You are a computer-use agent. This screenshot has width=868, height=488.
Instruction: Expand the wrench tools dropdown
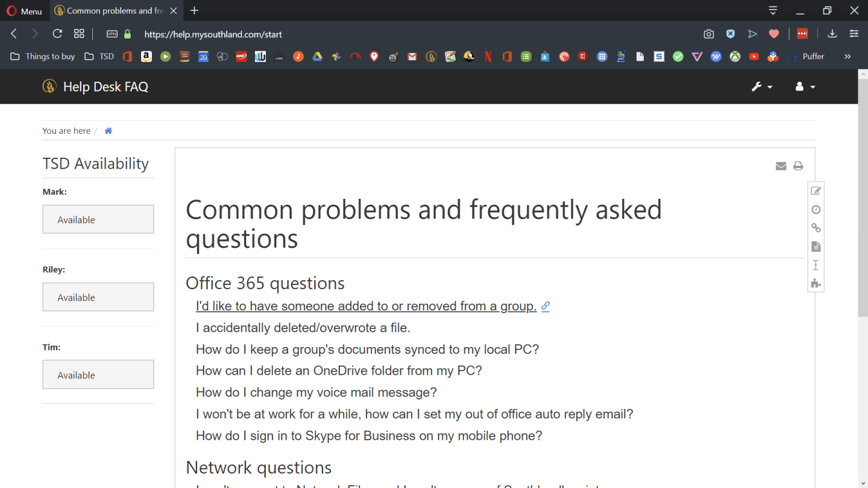(761, 87)
